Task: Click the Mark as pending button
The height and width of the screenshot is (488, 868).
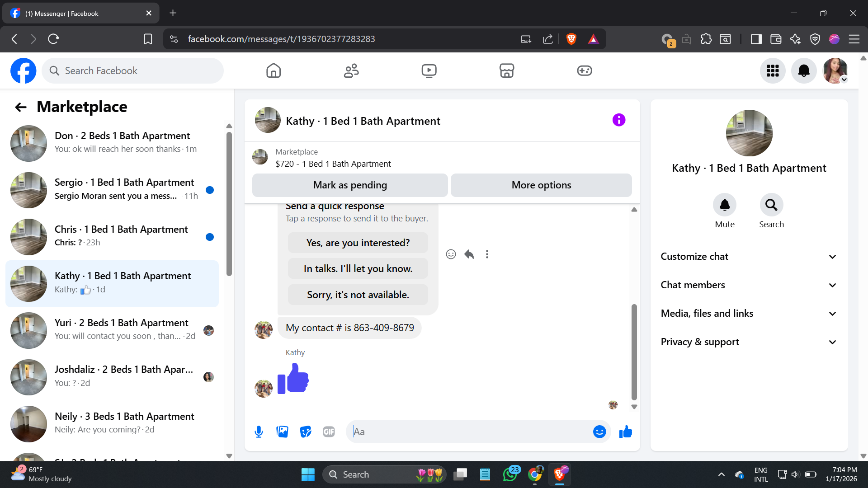Action: [x=350, y=185]
